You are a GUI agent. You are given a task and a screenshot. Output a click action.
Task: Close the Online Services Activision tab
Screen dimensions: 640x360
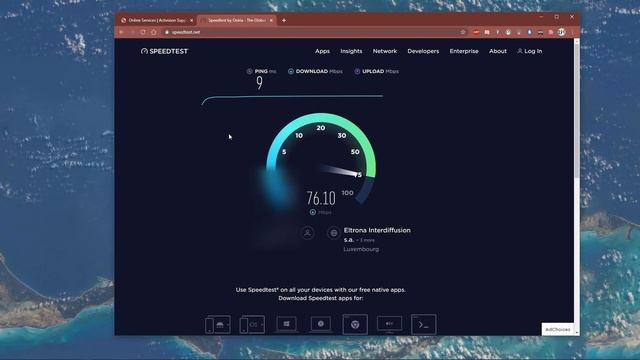tap(191, 20)
